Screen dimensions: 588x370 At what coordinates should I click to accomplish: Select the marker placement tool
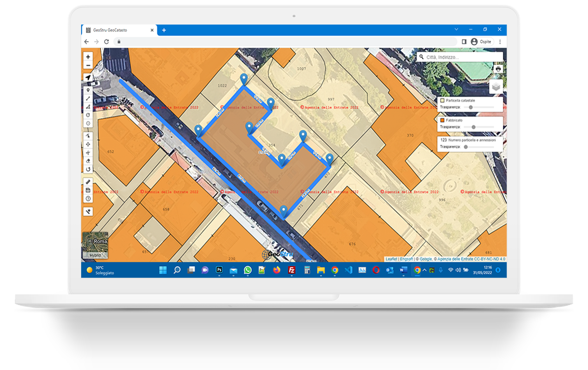88,90
